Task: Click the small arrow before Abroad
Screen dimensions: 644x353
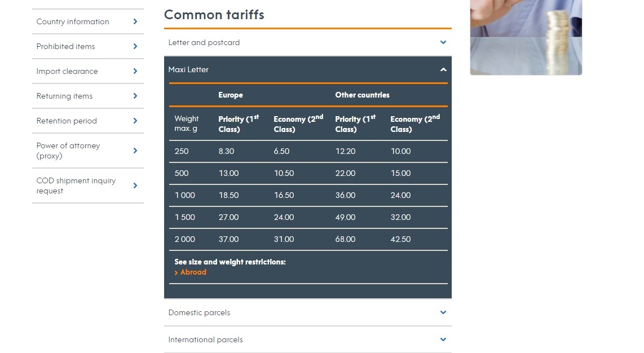Action: click(176, 272)
